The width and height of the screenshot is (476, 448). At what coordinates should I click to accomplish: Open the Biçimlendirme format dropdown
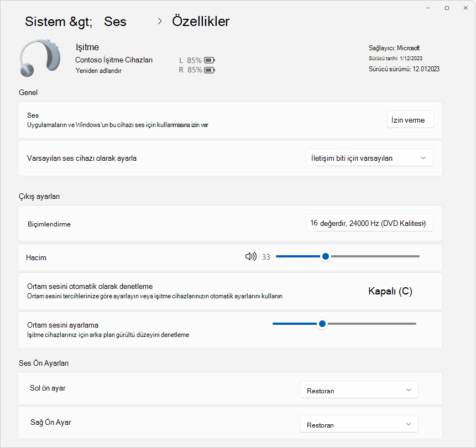pos(369,223)
